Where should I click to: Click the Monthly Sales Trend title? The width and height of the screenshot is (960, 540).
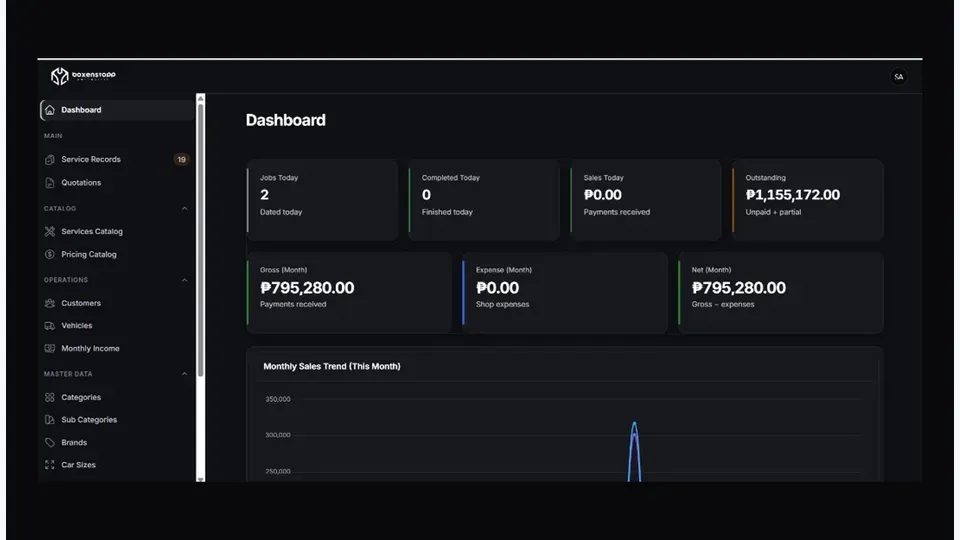pyautogui.click(x=332, y=366)
